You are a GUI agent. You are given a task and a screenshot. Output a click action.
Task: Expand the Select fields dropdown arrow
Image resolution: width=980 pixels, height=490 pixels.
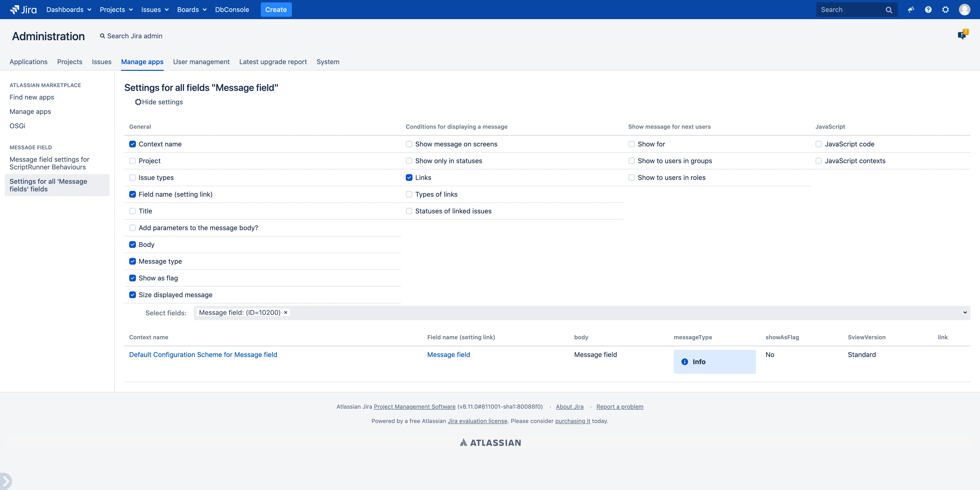[x=965, y=313]
